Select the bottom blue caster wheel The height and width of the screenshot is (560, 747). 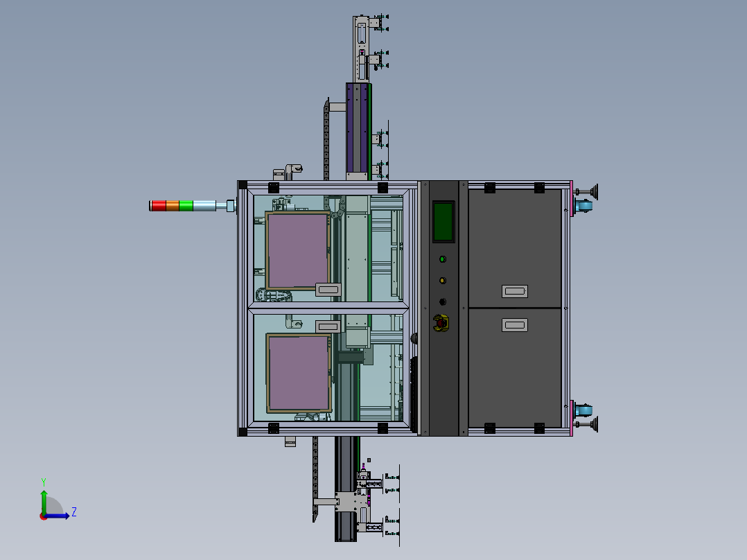(x=583, y=410)
